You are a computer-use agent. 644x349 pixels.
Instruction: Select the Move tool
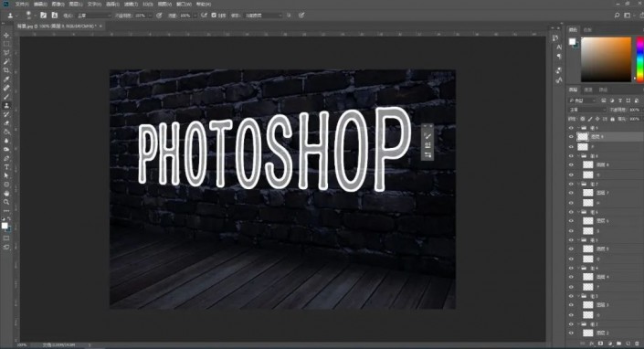[x=6, y=36]
